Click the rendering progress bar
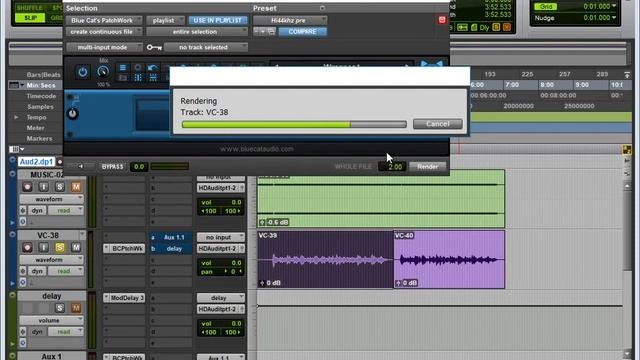Screen dimensions: 640x360 tap(294, 124)
